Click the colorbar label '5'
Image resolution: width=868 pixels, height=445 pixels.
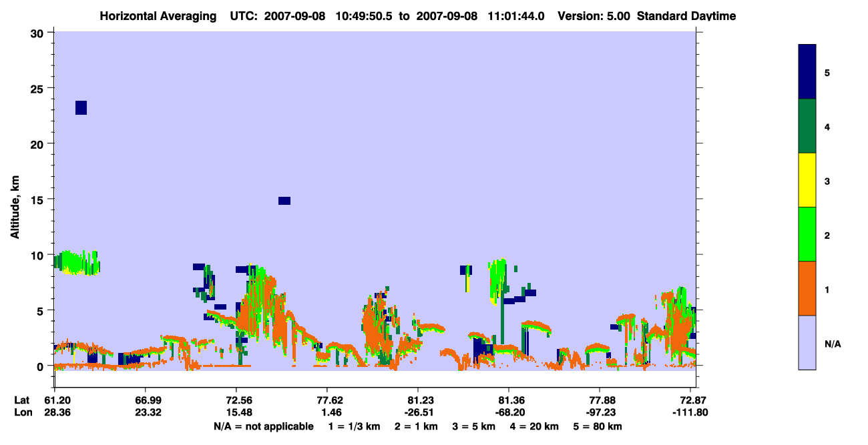[827, 72]
